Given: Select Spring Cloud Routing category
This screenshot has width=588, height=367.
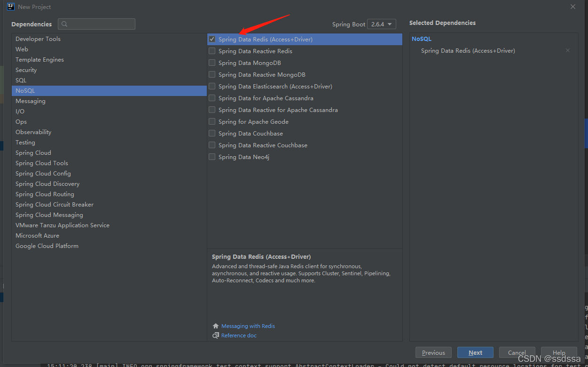Looking at the screenshot, I should 109,194.
